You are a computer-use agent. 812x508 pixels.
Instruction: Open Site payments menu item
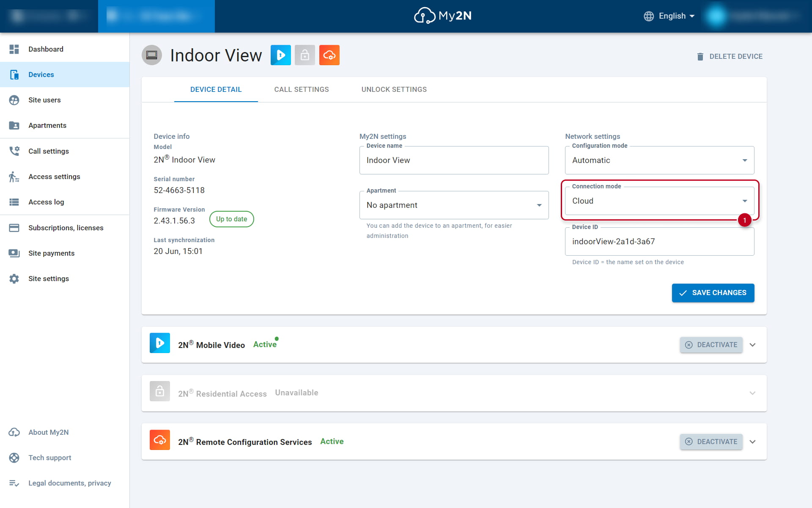pyautogui.click(x=65, y=253)
